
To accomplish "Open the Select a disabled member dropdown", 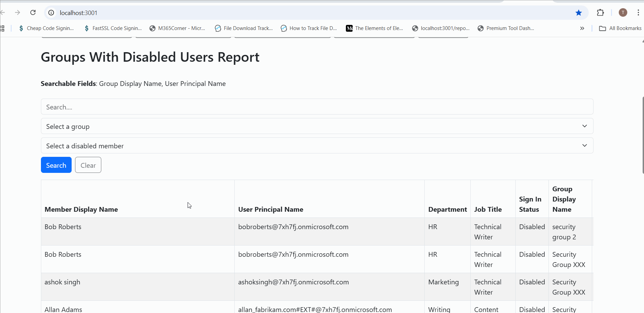I will (317, 146).
